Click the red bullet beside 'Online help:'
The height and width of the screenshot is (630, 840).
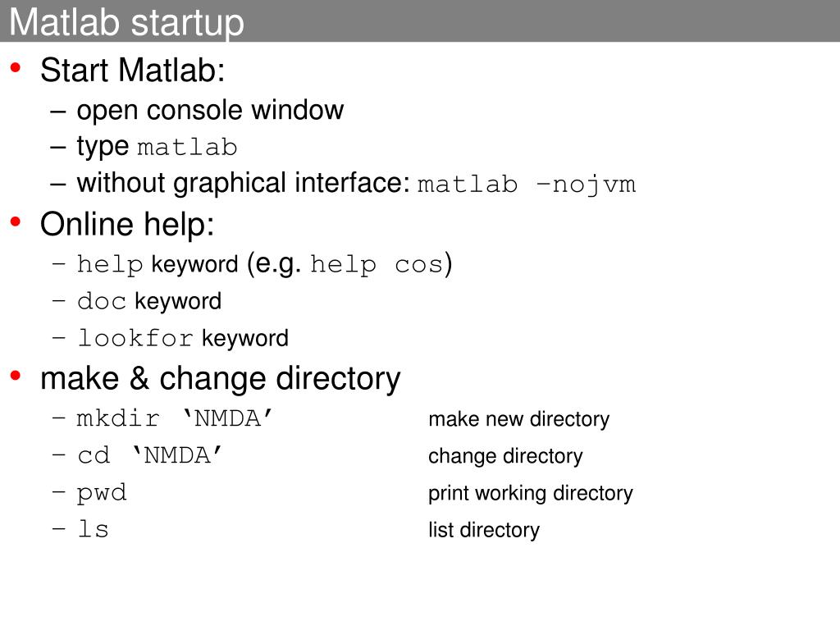[16, 221]
